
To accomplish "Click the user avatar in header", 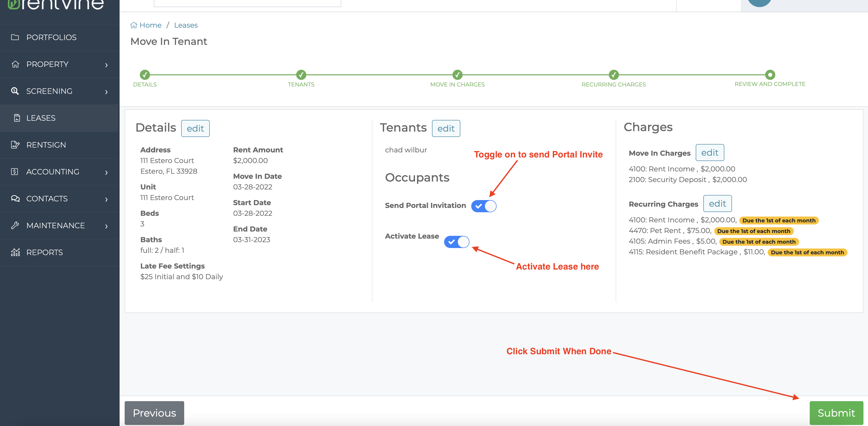I will point(760,3).
